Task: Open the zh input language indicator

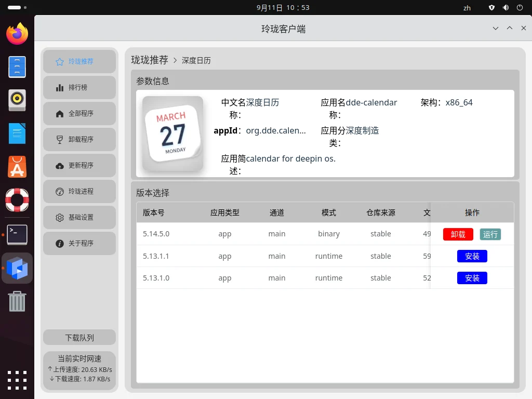Action: (x=467, y=8)
